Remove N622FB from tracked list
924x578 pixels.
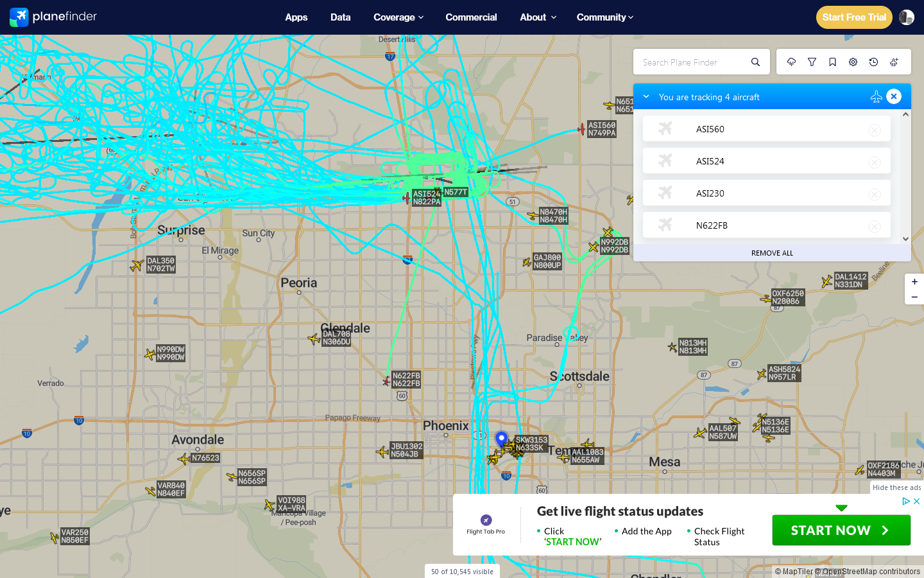click(875, 227)
